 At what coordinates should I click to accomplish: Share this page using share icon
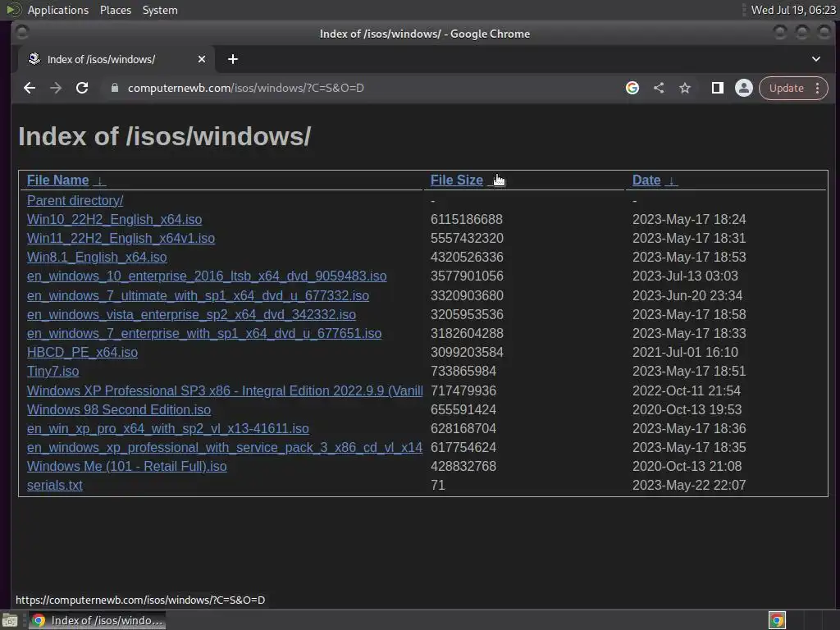(x=659, y=88)
